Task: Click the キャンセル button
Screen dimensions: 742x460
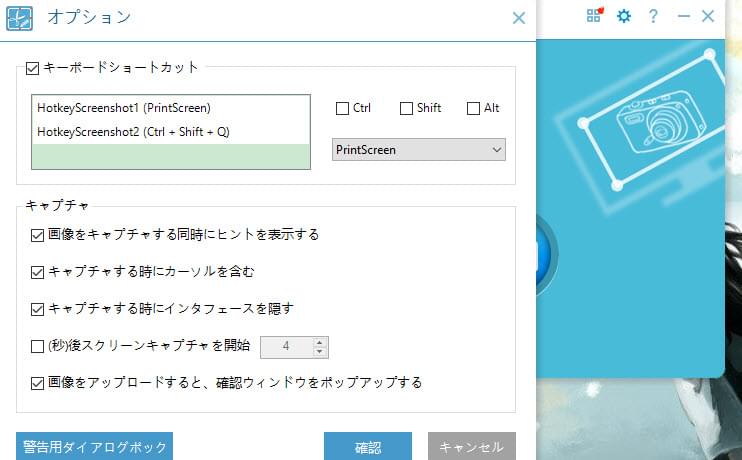Action: [x=472, y=446]
